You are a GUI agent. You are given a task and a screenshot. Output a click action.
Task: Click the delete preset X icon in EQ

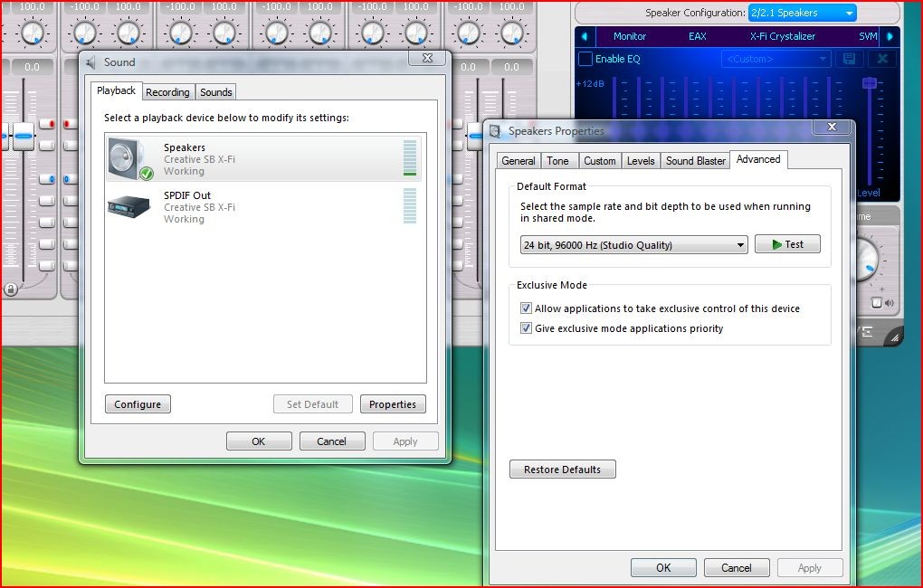(x=882, y=59)
